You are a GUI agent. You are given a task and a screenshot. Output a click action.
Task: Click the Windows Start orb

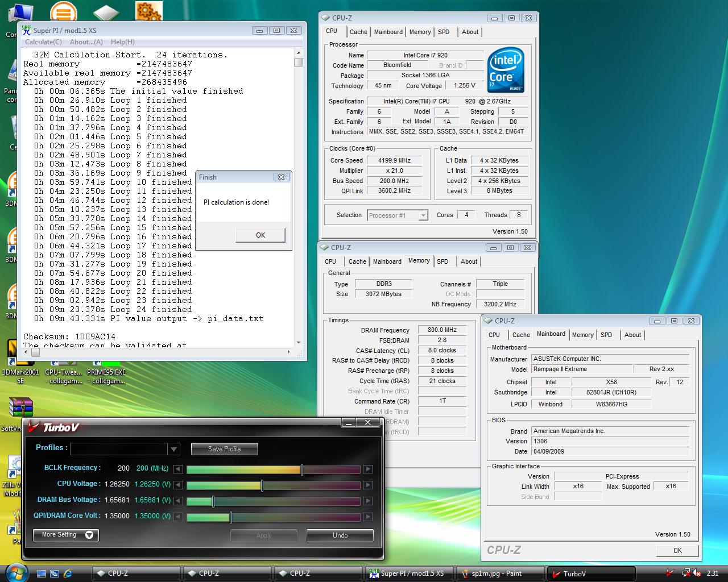click(16, 572)
